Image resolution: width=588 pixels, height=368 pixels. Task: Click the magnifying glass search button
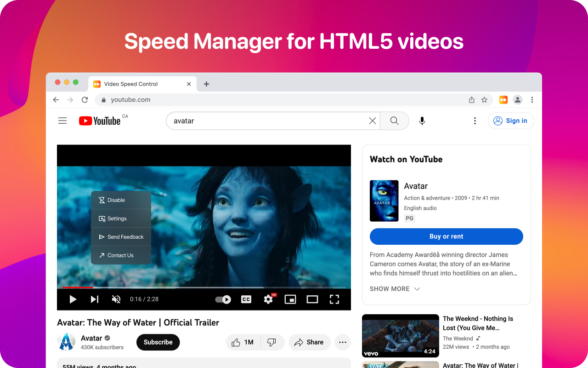pyautogui.click(x=394, y=121)
